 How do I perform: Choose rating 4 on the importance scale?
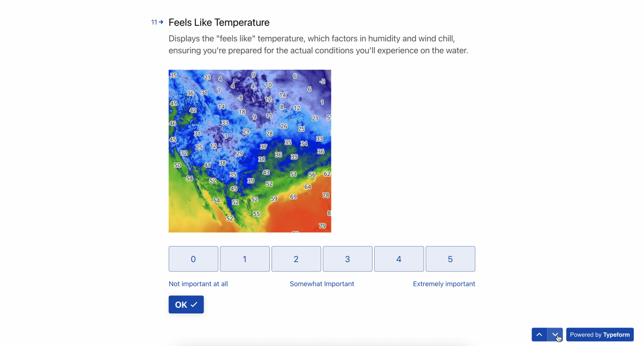click(x=399, y=259)
